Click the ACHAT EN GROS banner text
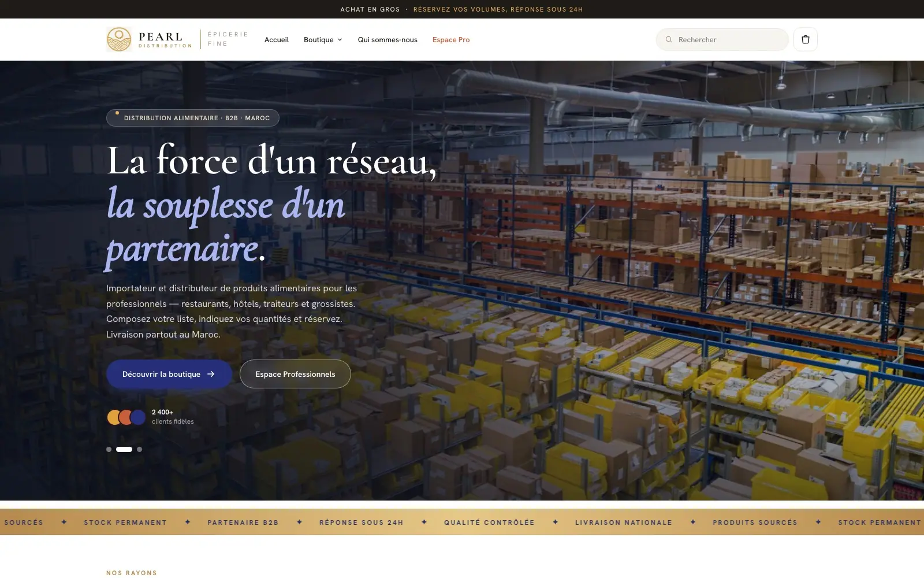Screen dimensions: 924x578 [370, 9]
